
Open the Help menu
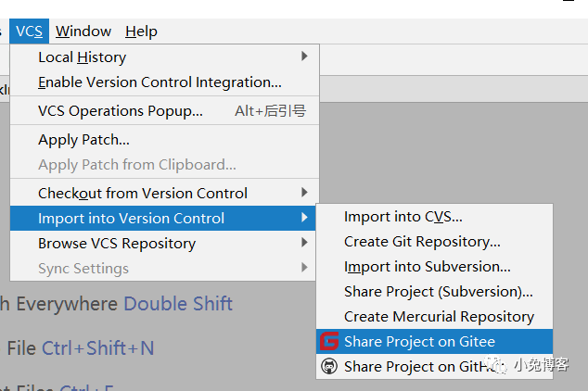coord(141,32)
